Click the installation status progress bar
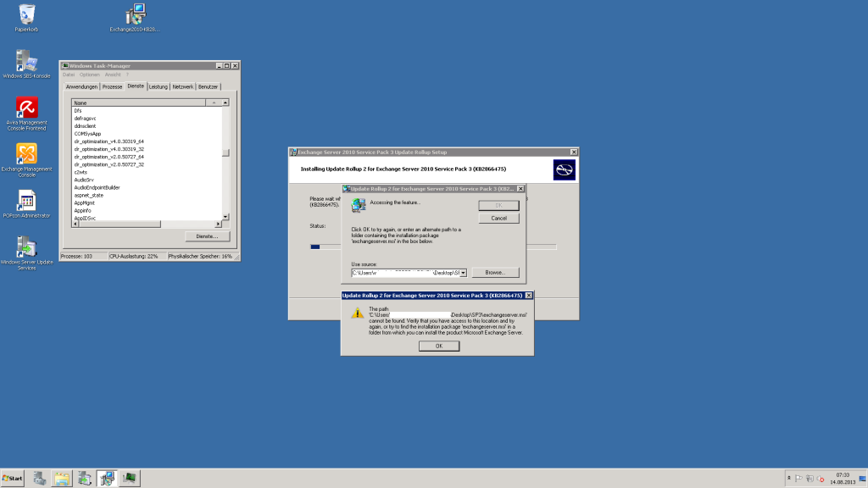Viewport: 868px width, 488px height. coord(433,247)
